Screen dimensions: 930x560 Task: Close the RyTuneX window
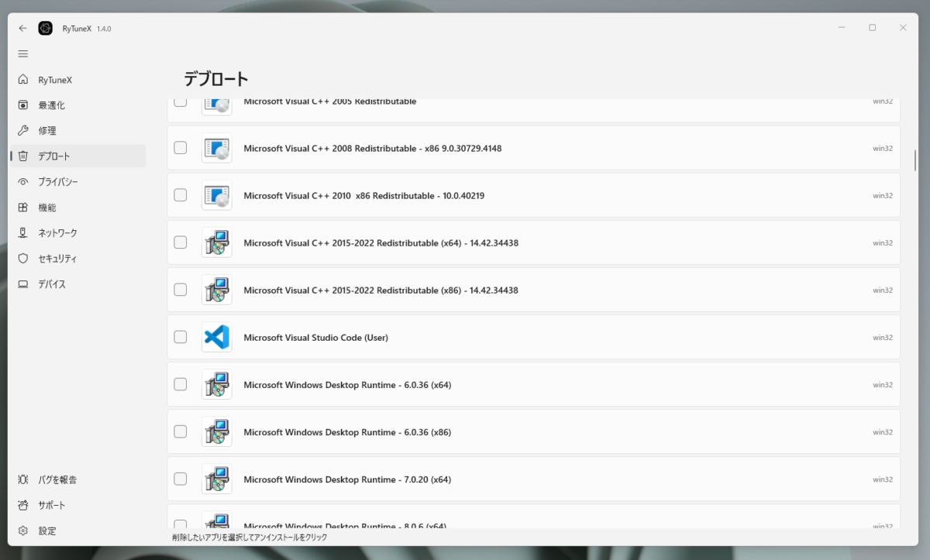tap(903, 28)
